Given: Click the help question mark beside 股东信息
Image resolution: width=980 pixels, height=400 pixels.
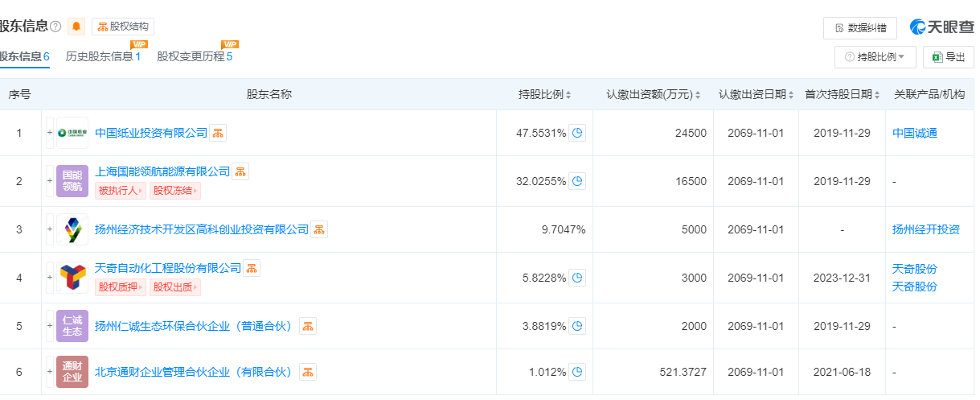Looking at the screenshot, I should [55, 27].
